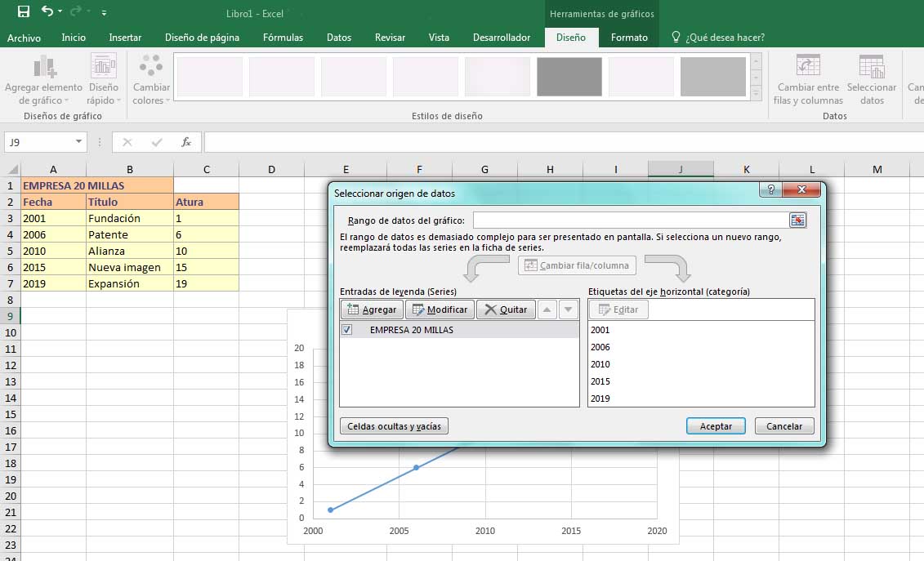Click the Insert Function (fx) icon

(186, 142)
